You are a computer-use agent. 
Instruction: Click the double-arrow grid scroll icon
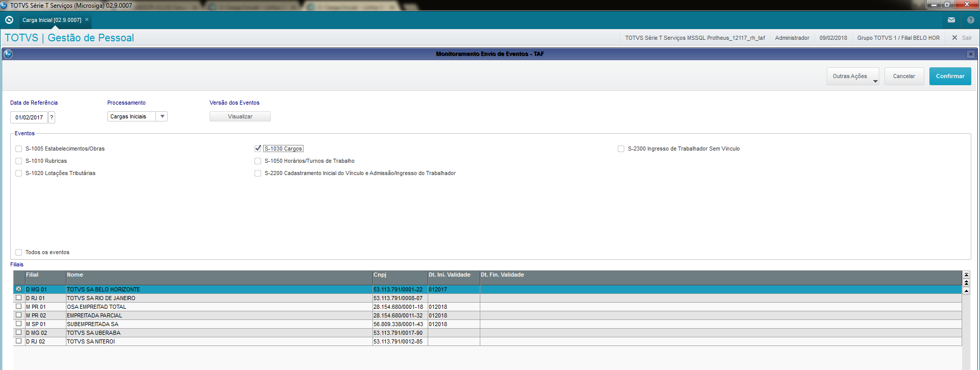(x=966, y=282)
